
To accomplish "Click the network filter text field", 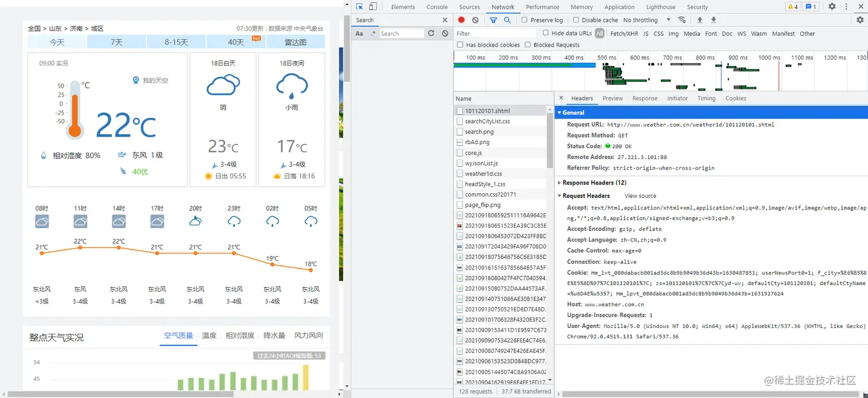I will click(x=495, y=33).
